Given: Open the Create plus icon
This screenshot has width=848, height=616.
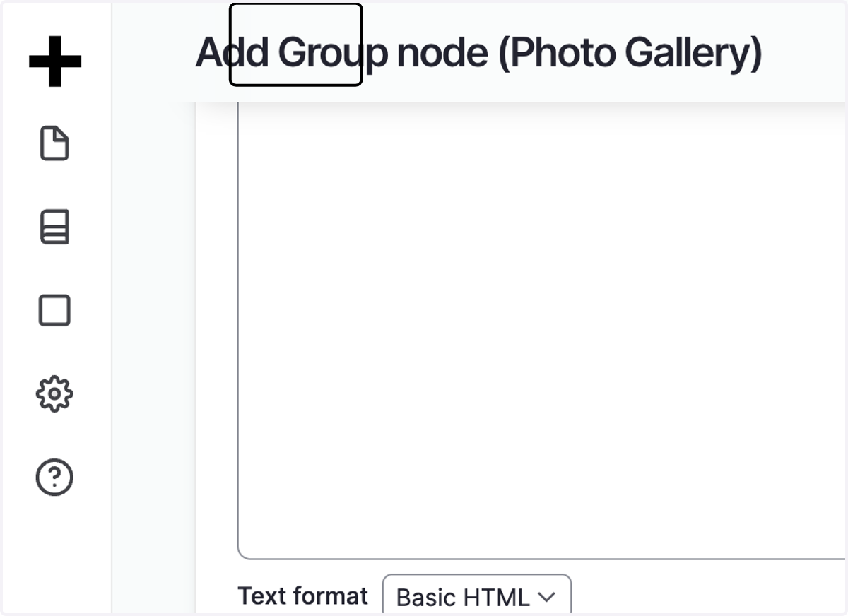Looking at the screenshot, I should click(x=55, y=61).
